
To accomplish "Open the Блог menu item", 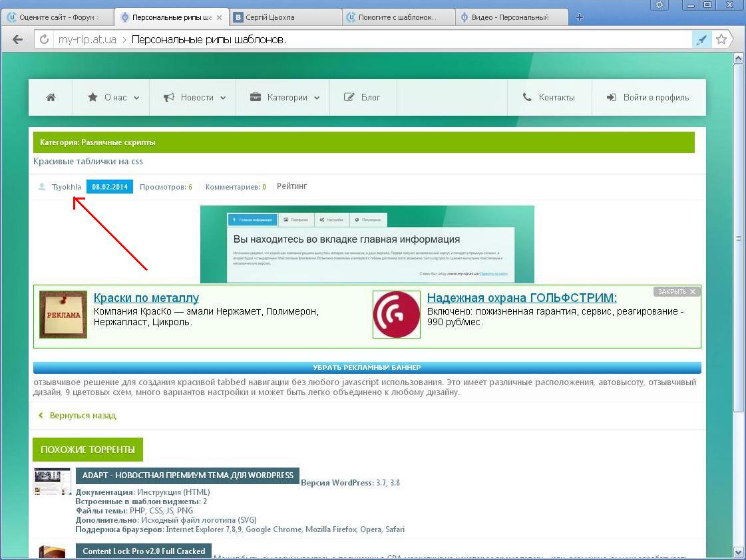I will pos(363,98).
